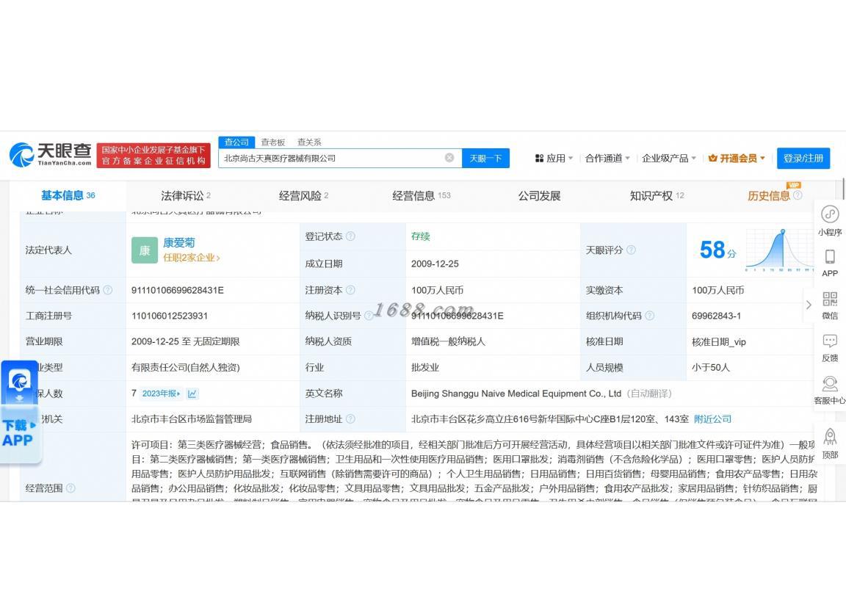Screen dimensions: 846x616
Task: Click the 国家中小企业发展子基金旗下 red banner
Action: tap(153, 155)
